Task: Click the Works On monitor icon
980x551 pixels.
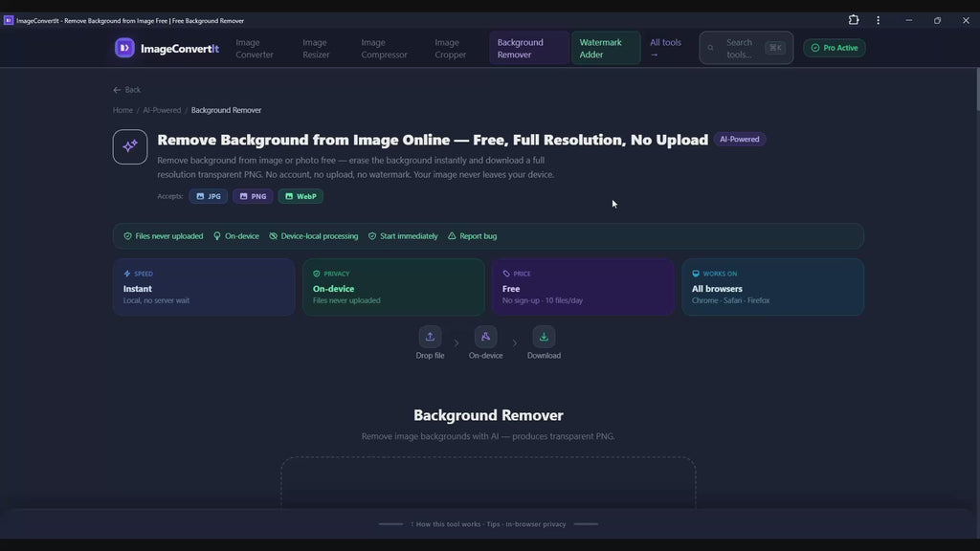Action: click(696, 274)
